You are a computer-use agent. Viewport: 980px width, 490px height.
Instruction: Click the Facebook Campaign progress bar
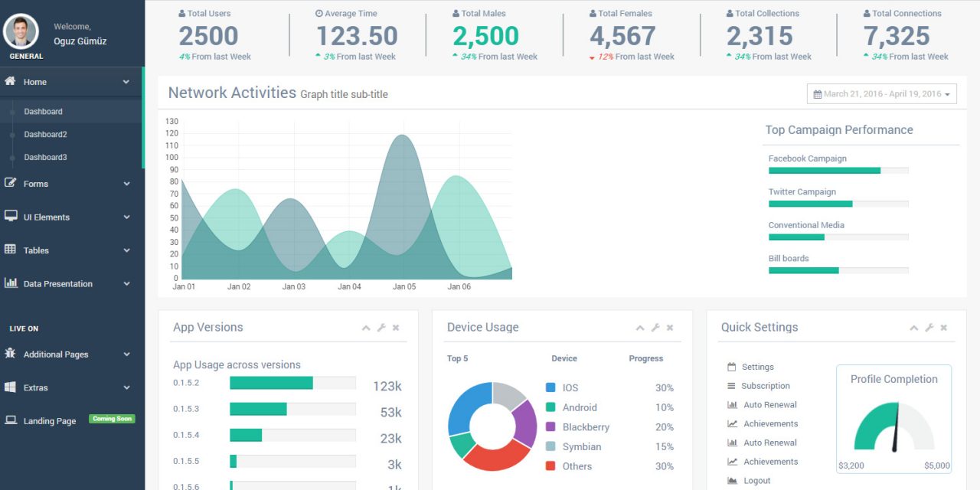coord(838,171)
